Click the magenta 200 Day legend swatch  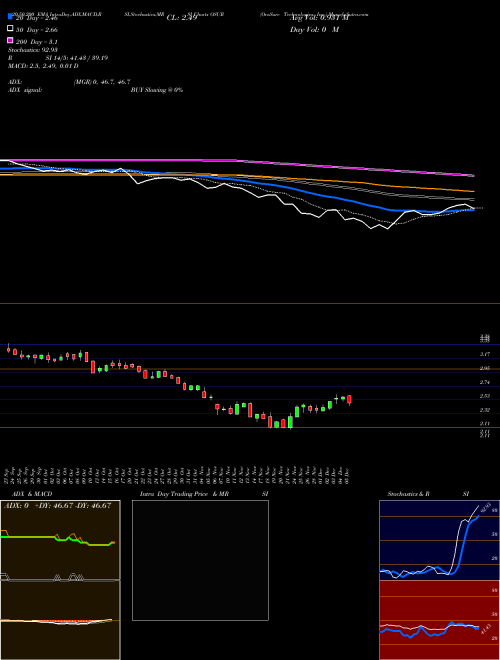point(10,40)
